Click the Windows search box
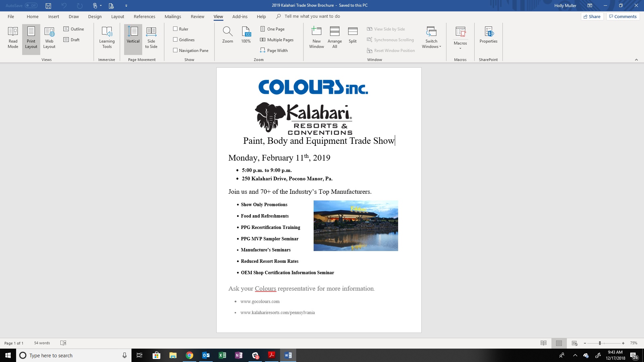This screenshot has width=644, height=362. (74, 355)
